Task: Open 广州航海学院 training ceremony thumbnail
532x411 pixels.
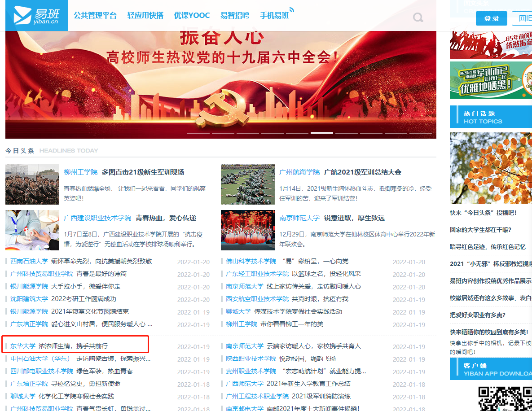Action: click(x=247, y=184)
